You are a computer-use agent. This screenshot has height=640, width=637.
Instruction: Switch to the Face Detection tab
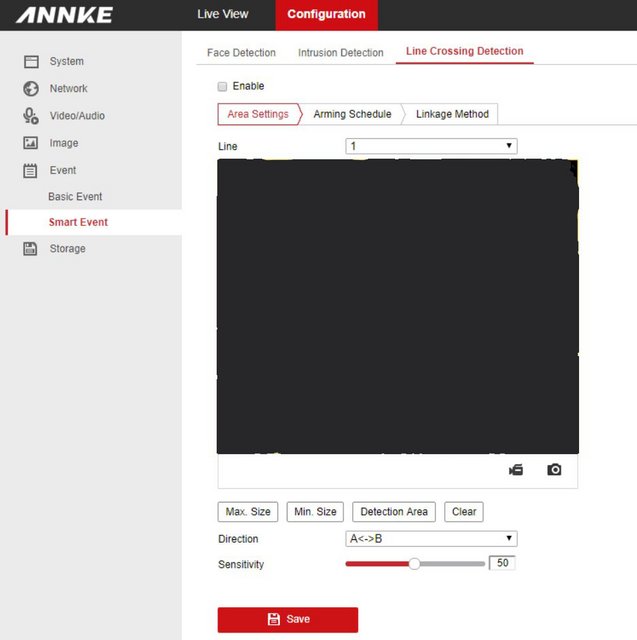(x=242, y=53)
